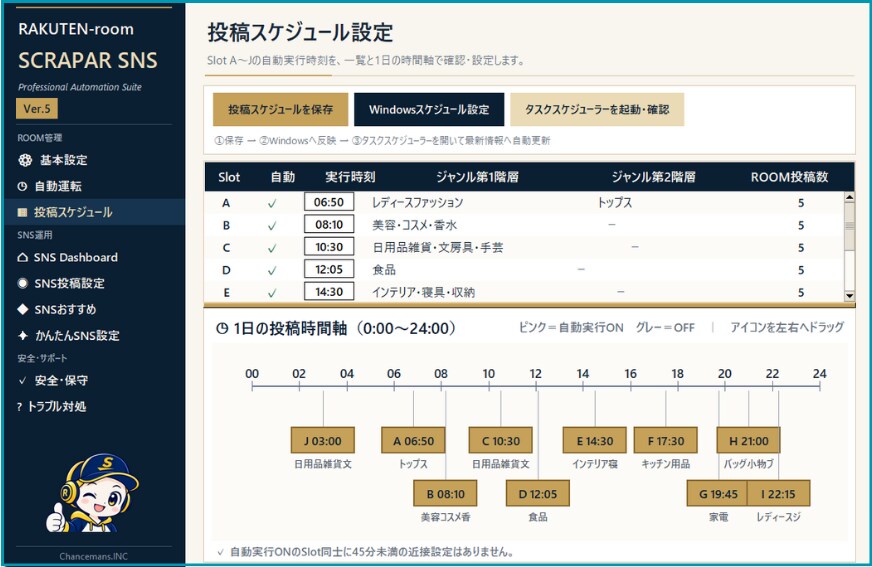Select the D 12:05 timeline marker

click(x=538, y=494)
